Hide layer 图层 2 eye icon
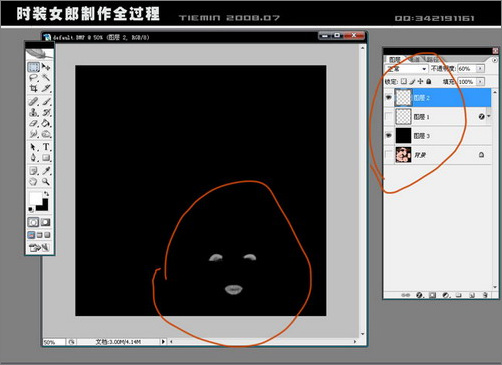 coord(389,97)
